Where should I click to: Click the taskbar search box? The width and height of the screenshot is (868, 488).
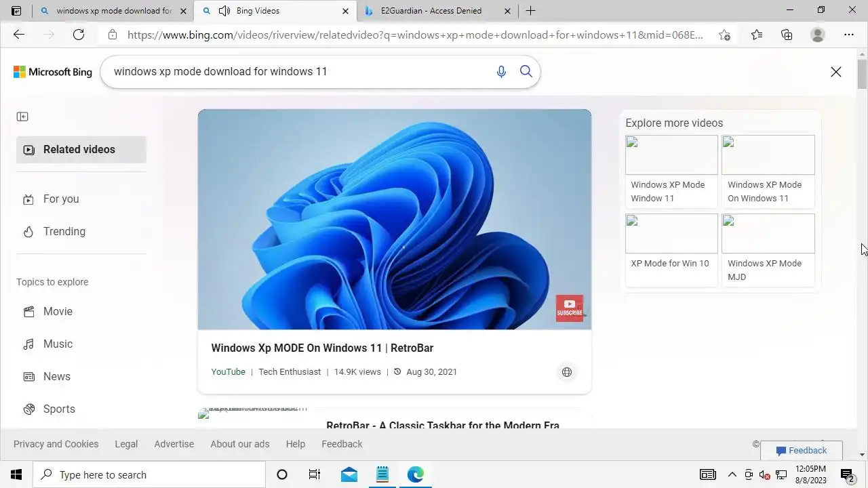[149, 474]
